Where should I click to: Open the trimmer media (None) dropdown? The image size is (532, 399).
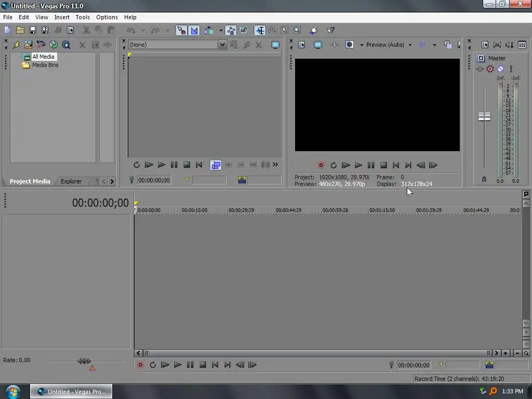point(222,45)
